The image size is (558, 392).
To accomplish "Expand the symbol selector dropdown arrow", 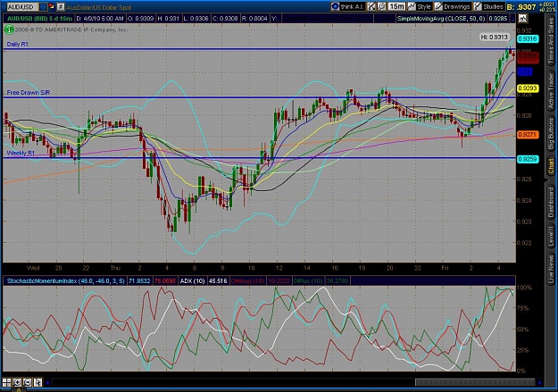I will (43, 7).
